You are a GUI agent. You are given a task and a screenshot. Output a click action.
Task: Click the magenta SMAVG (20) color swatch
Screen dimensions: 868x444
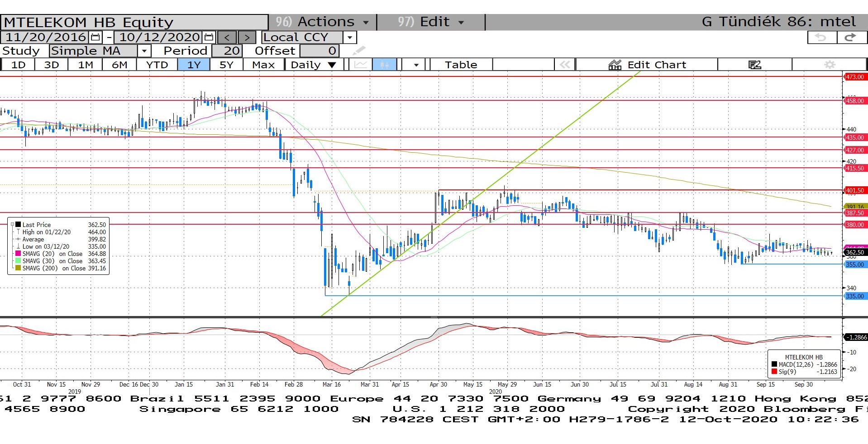click(x=18, y=254)
